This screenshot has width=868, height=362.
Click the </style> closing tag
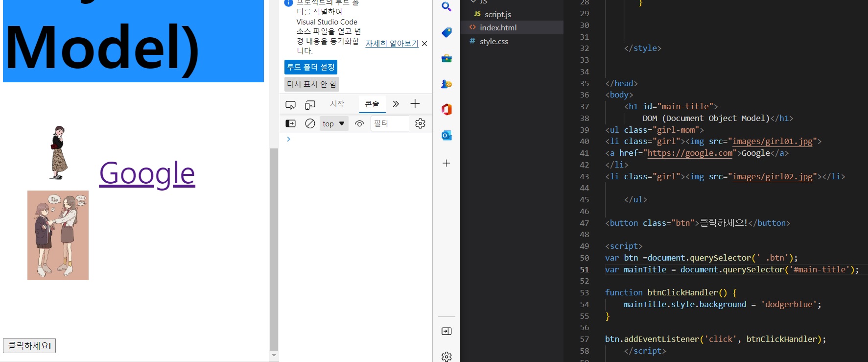643,48
